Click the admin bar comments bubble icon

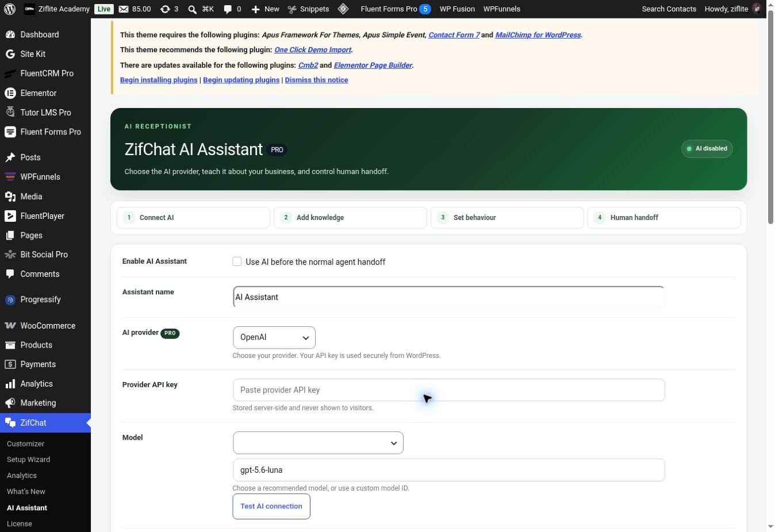click(x=228, y=9)
